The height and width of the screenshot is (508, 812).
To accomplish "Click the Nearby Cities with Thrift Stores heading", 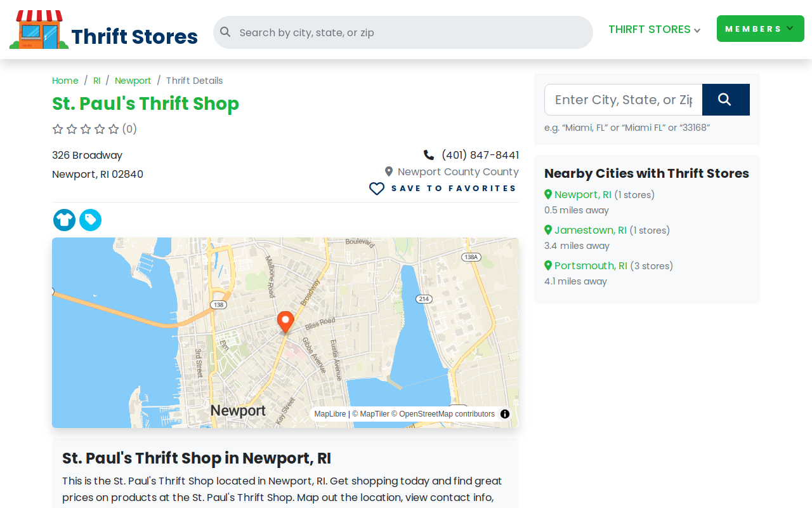I will [646, 173].
